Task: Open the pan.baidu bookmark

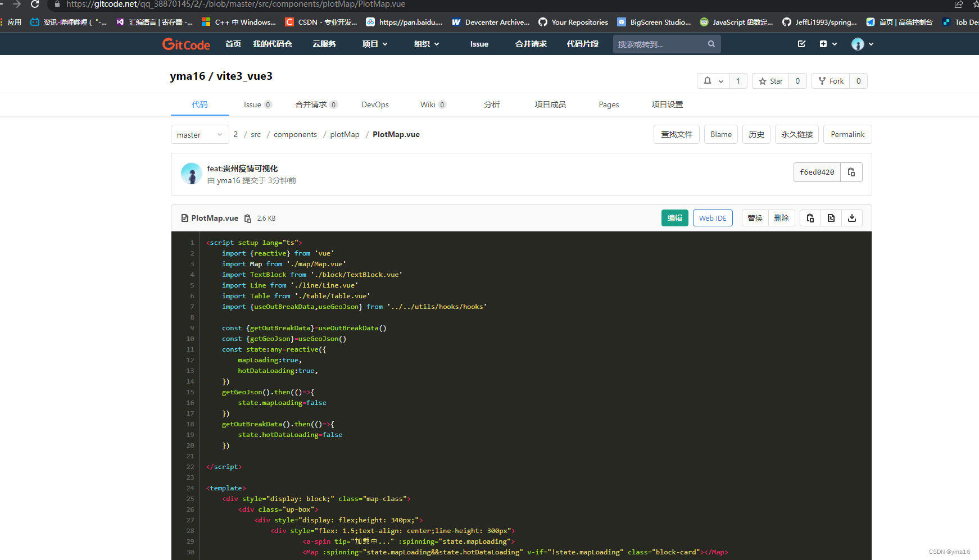Action: coord(404,22)
